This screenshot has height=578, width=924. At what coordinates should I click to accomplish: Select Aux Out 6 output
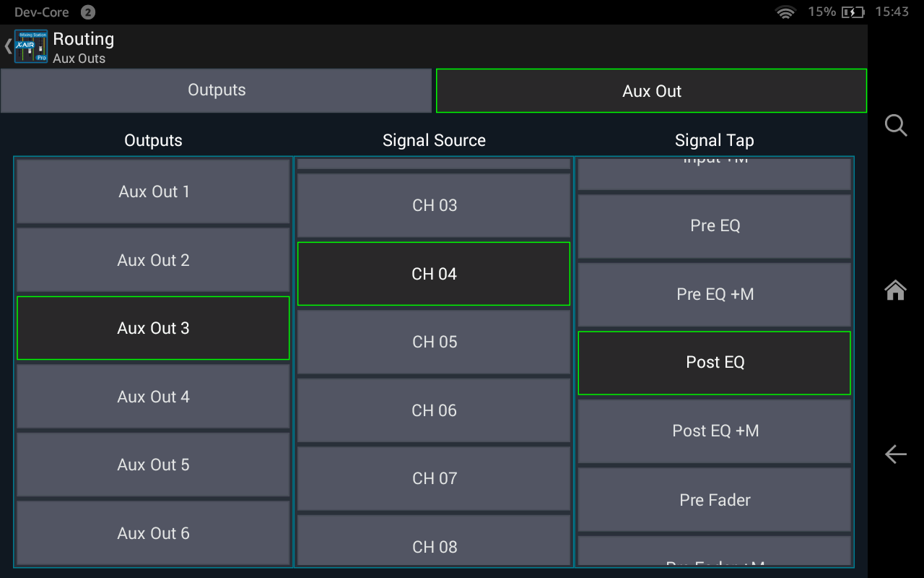[154, 533]
